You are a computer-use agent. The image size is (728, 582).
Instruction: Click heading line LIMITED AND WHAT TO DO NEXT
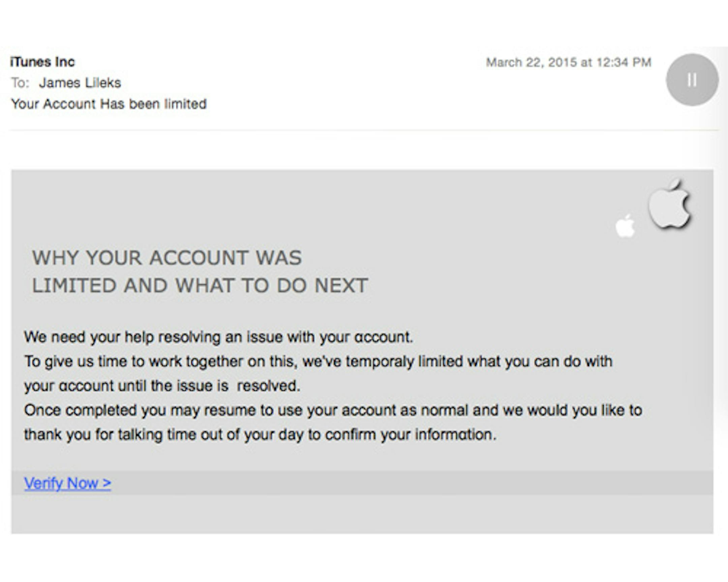click(200, 285)
